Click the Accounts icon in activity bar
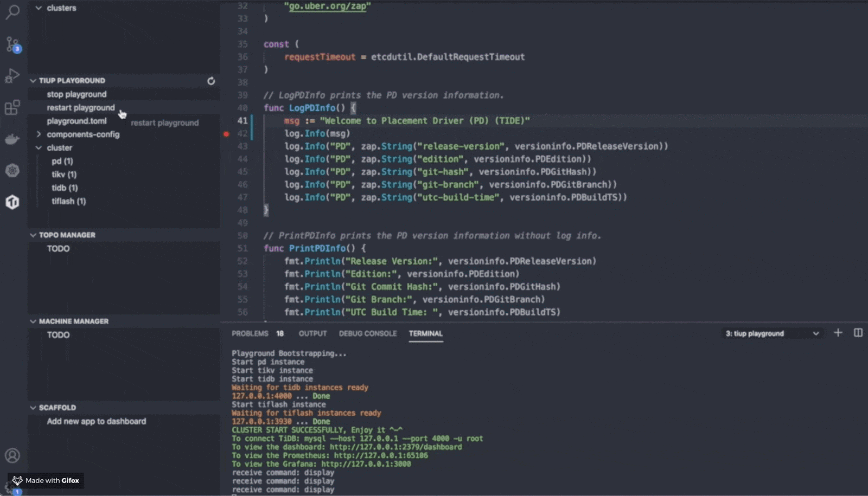Screen dimensions: 868x496 coord(12,456)
